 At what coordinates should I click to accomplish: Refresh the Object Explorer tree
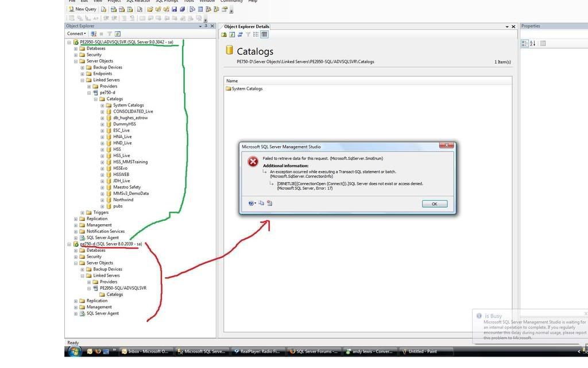coord(118,34)
